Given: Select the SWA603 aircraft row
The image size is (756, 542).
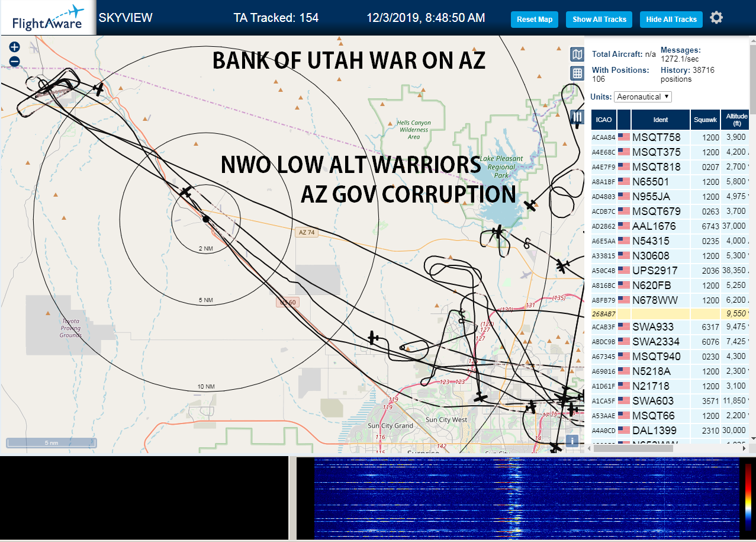Looking at the screenshot, I should [671, 400].
